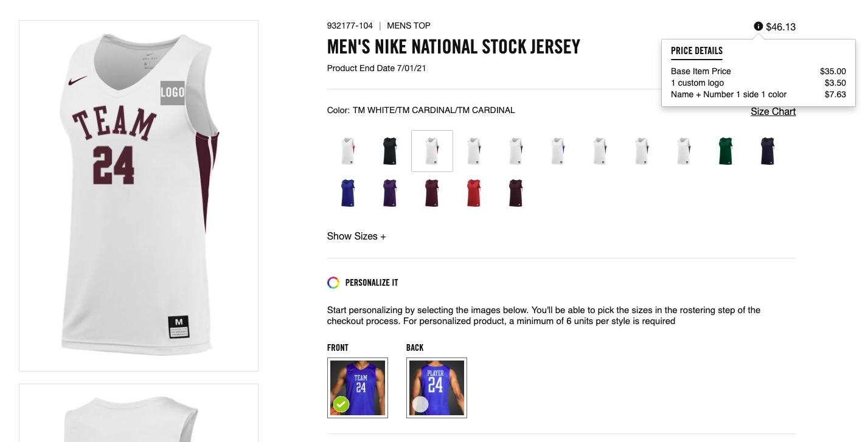Click the main TEAM 24 jersey image
Viewport: 868px width, 442px height.
coord(138,195)
